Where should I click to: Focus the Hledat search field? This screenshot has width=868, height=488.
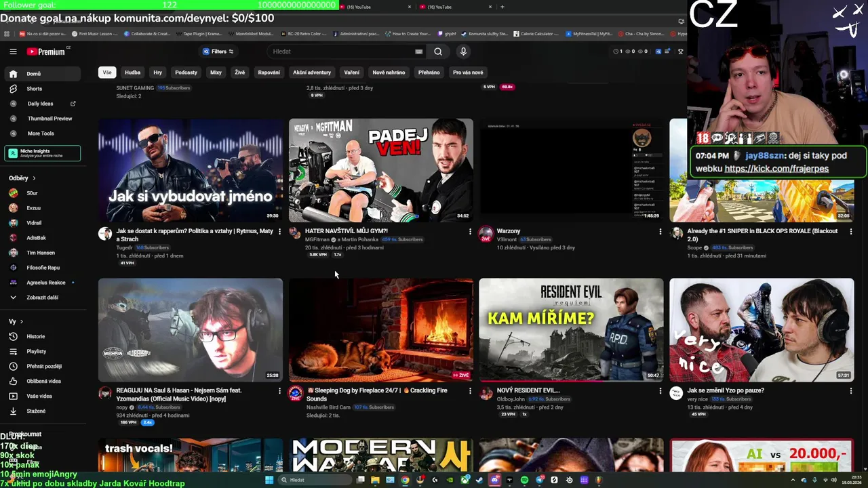[346, 52]
